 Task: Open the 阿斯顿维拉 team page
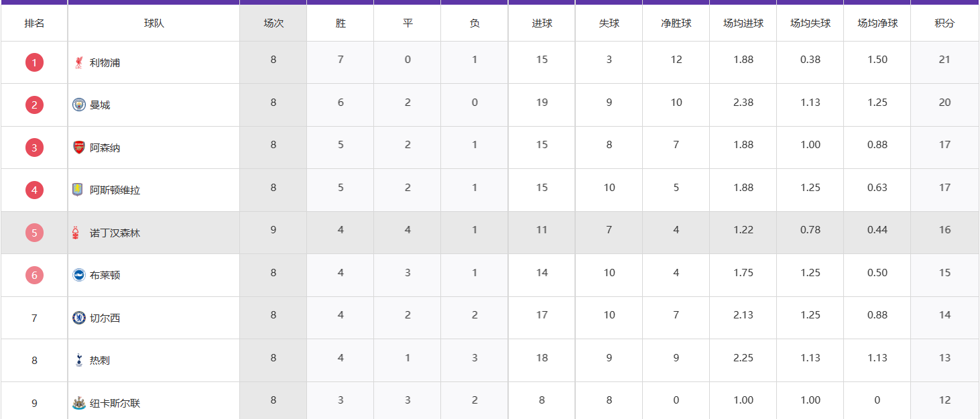tap(115, 190)
